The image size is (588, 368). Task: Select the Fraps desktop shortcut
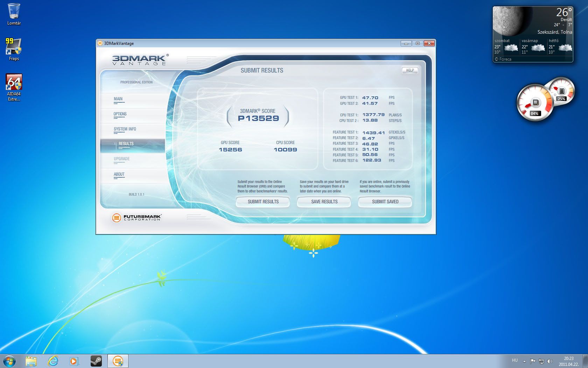[14, 49]
